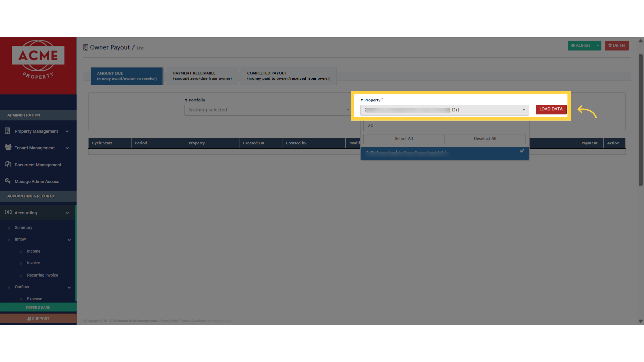The width and height of the screenshot is (644, 362).
Task: Click the Inflow submenu label
Action: click(x=20, y=239)
